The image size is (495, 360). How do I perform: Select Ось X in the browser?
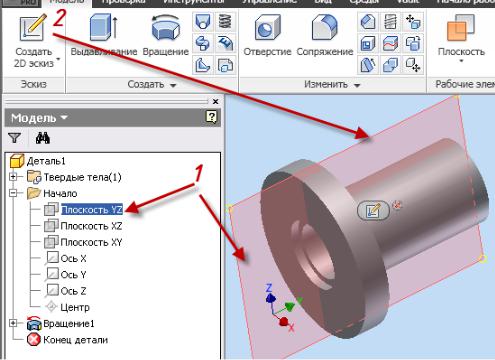(66, 258)
